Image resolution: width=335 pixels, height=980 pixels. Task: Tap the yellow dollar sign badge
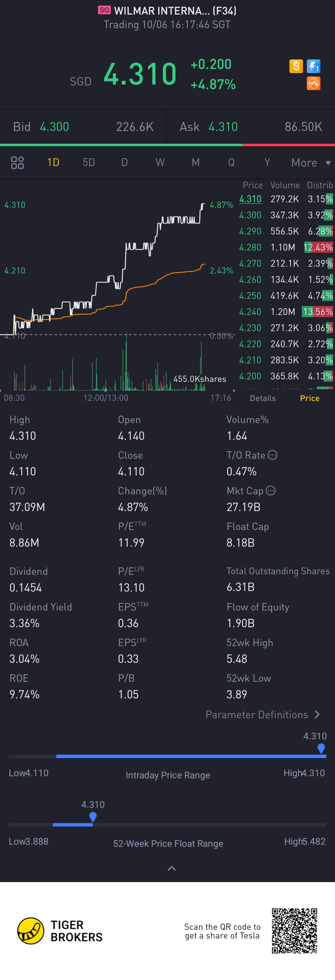click(x=296, y=66)
